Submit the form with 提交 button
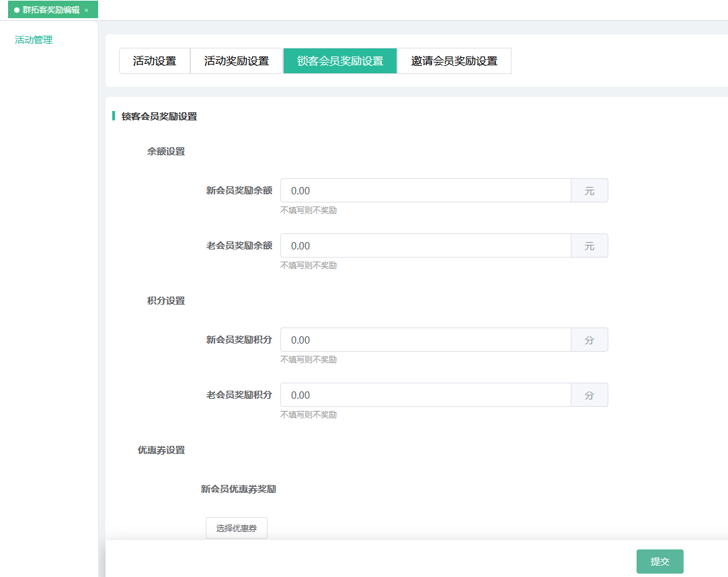Viewport: 728px width, 577px height. coord(660,562)
